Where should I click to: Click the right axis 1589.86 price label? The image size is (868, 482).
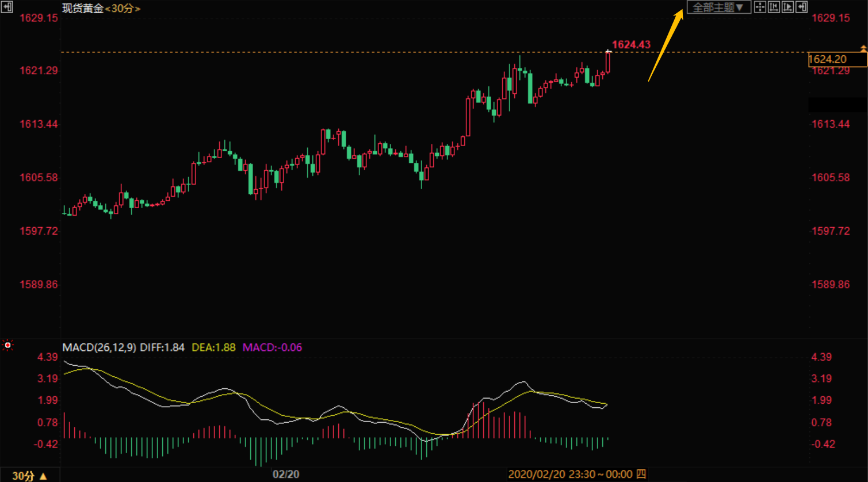(830, 284)
